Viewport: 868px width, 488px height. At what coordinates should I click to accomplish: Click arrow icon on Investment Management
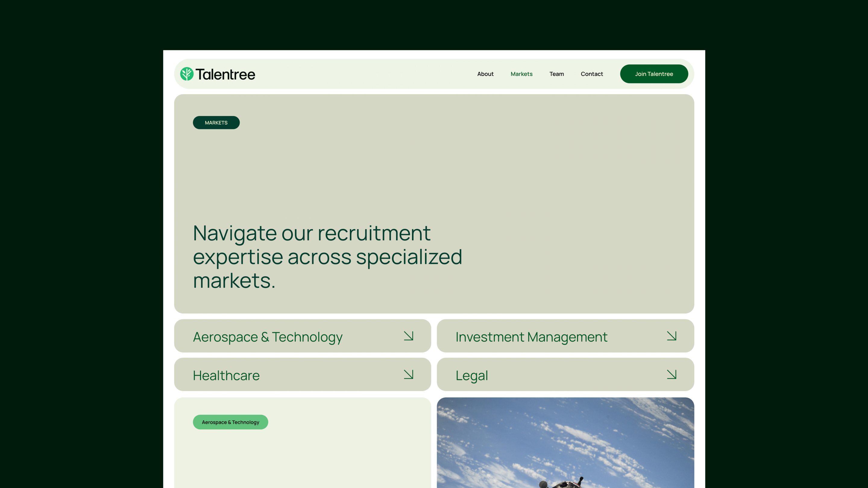(x=671, y=336)
